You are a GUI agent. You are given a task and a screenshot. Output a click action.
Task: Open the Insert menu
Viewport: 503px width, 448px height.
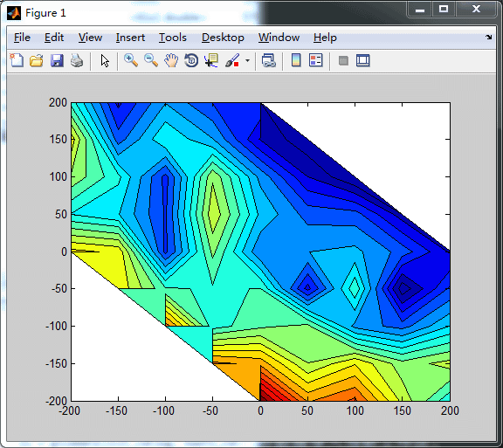130,38
